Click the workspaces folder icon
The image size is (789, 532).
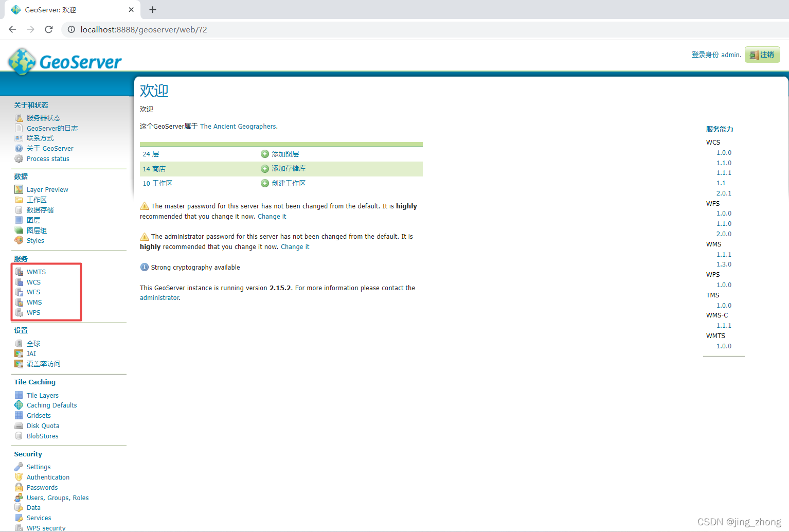[19, 200]
